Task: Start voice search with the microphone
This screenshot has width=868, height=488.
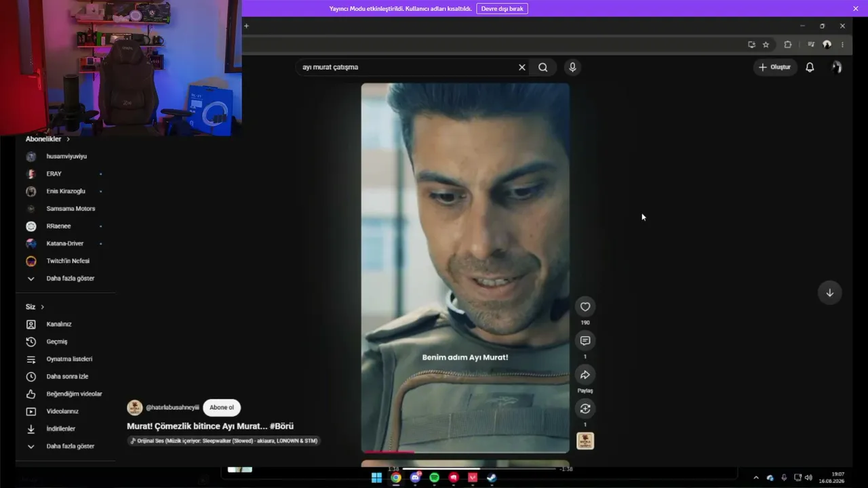Action: coord(572,67)
